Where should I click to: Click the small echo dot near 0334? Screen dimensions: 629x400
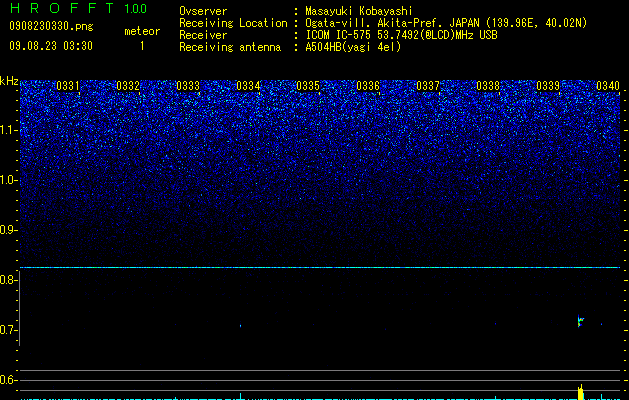(240, 326)
